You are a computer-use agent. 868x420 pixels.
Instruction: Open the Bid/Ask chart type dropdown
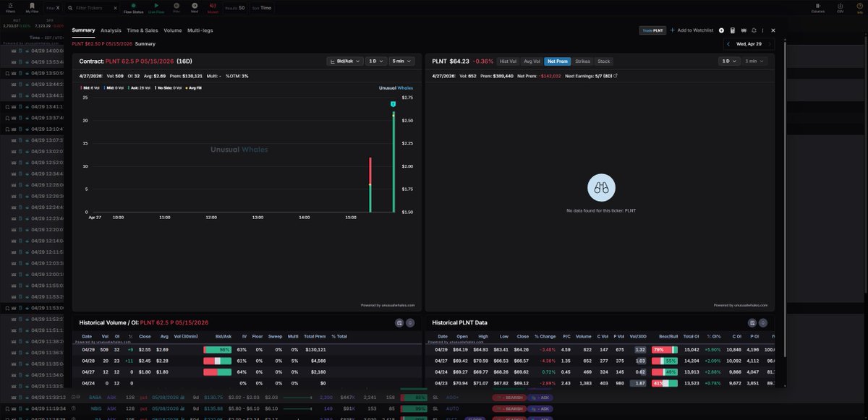(x=345, y=61)
